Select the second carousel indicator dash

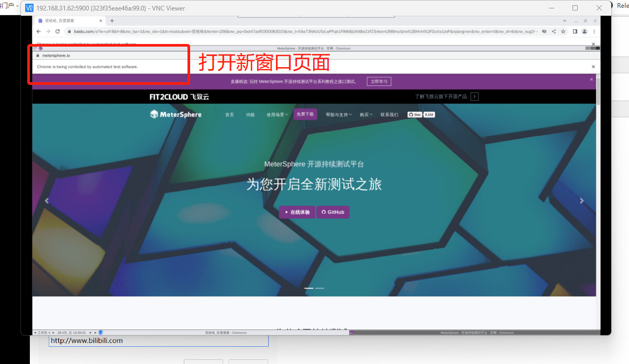pyautogui.click(x=319, y=288)
